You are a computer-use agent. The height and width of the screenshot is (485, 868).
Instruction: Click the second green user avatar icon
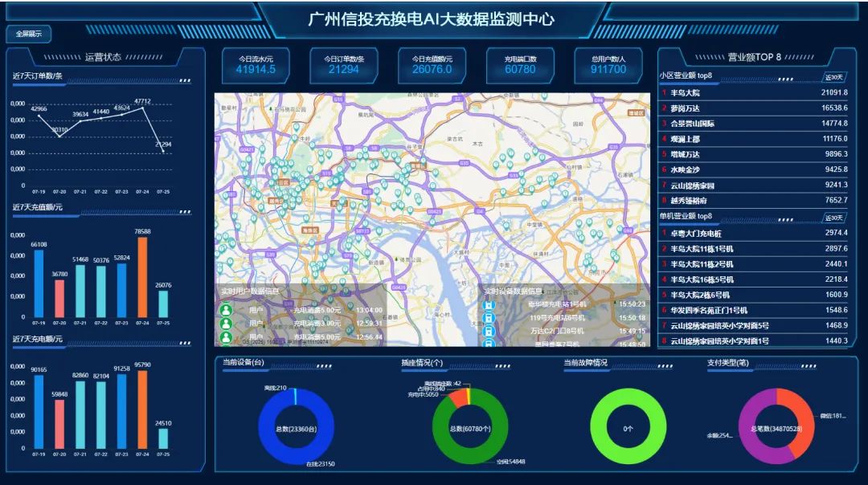pos(227,324)
